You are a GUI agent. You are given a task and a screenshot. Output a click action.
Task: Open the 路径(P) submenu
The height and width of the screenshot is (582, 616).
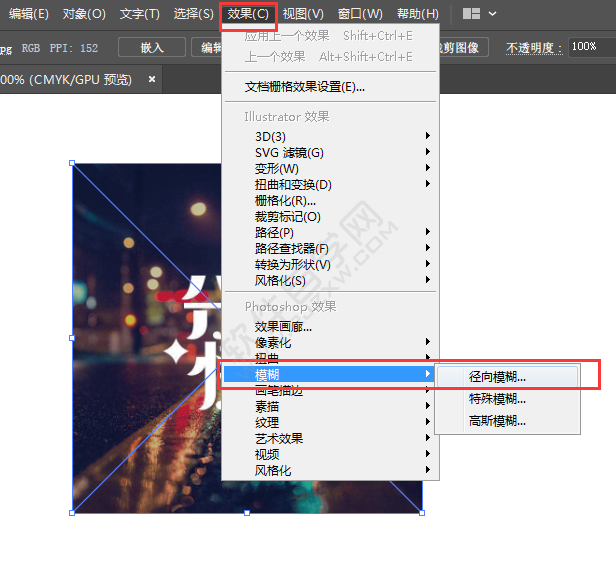coord(330,233)
